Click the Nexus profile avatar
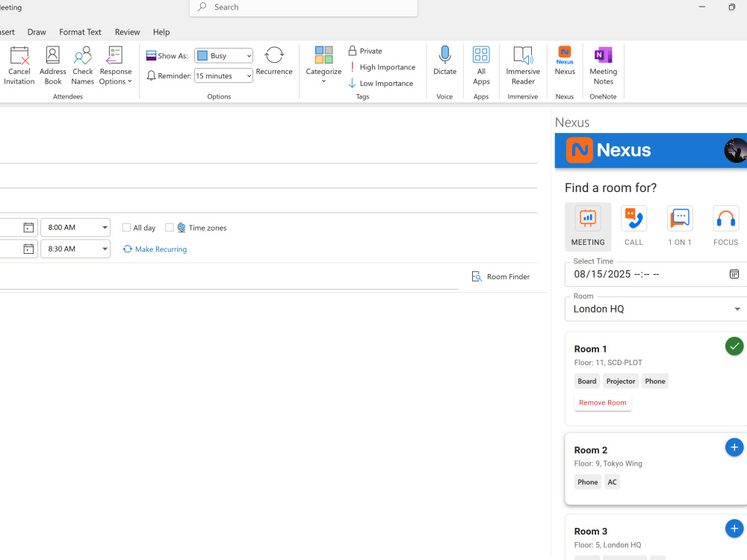The image size is (747, 560). pos(736,151)
